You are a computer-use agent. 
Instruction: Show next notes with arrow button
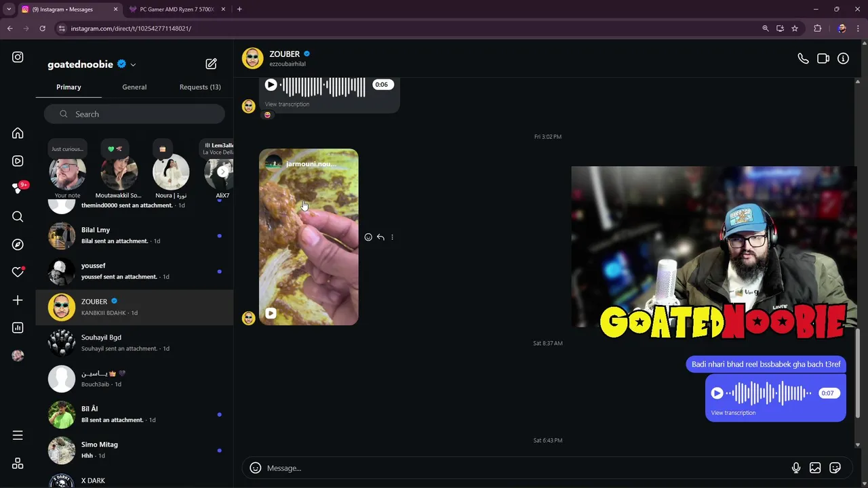223,171
